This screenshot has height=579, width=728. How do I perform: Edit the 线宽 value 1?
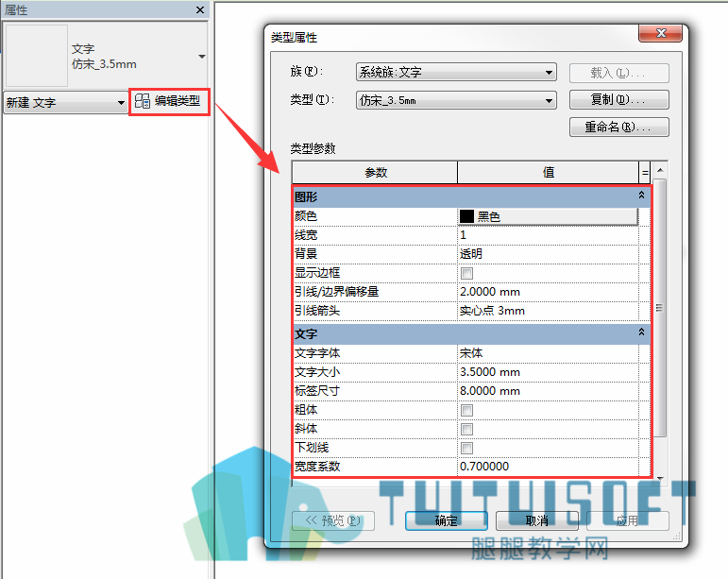point(548,235)
